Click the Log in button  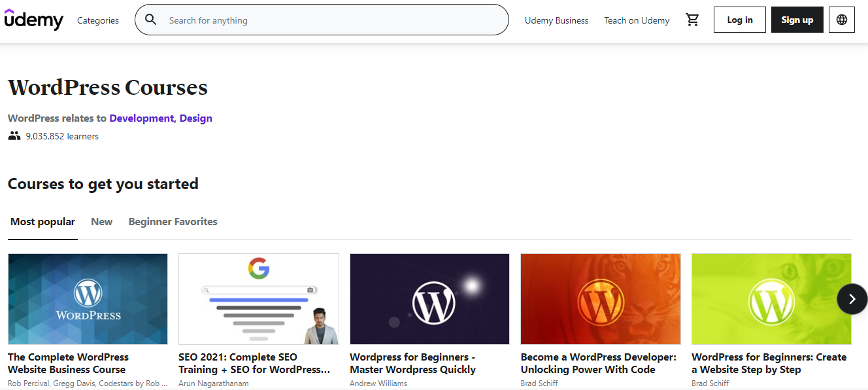click(739, 20)
